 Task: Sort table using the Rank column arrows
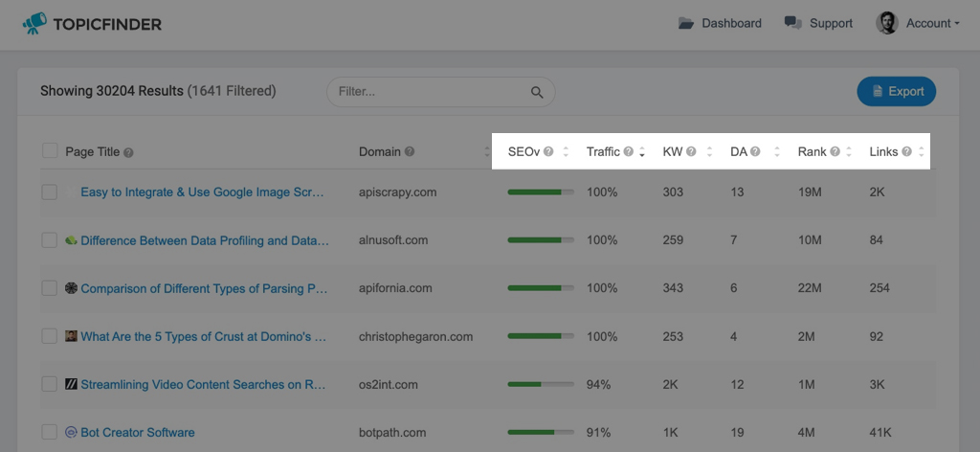(x=849, y=152)
